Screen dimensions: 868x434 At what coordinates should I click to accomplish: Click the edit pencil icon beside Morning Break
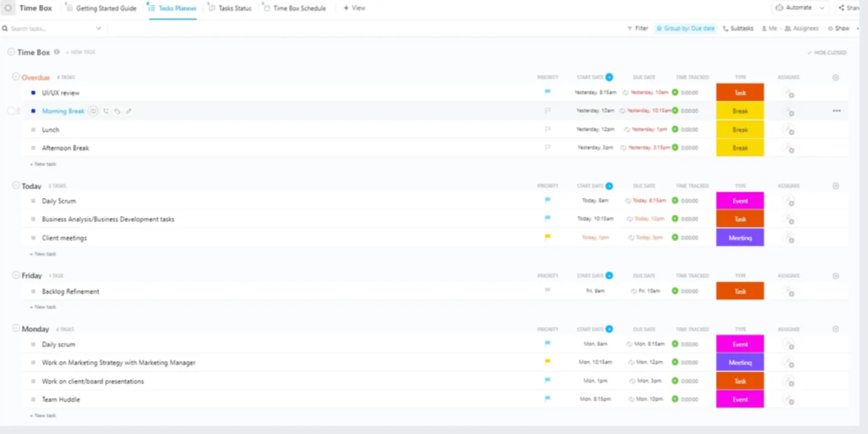point(128,111)
